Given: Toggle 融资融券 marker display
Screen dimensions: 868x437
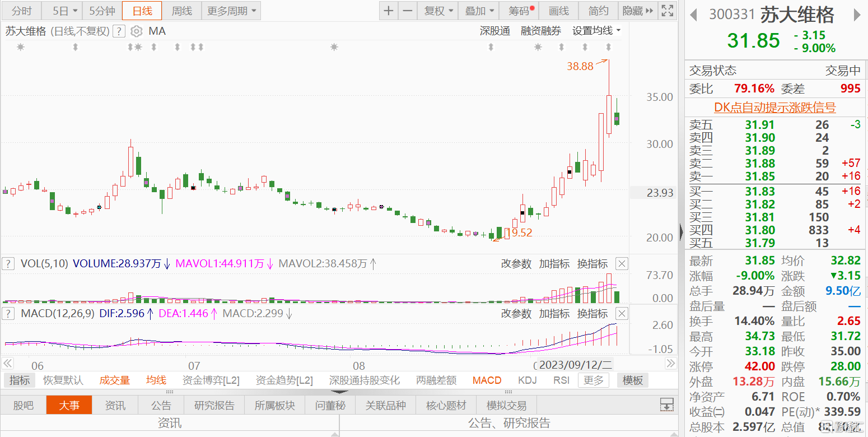Looking at the screenshot, I should (x=541, y=31).
